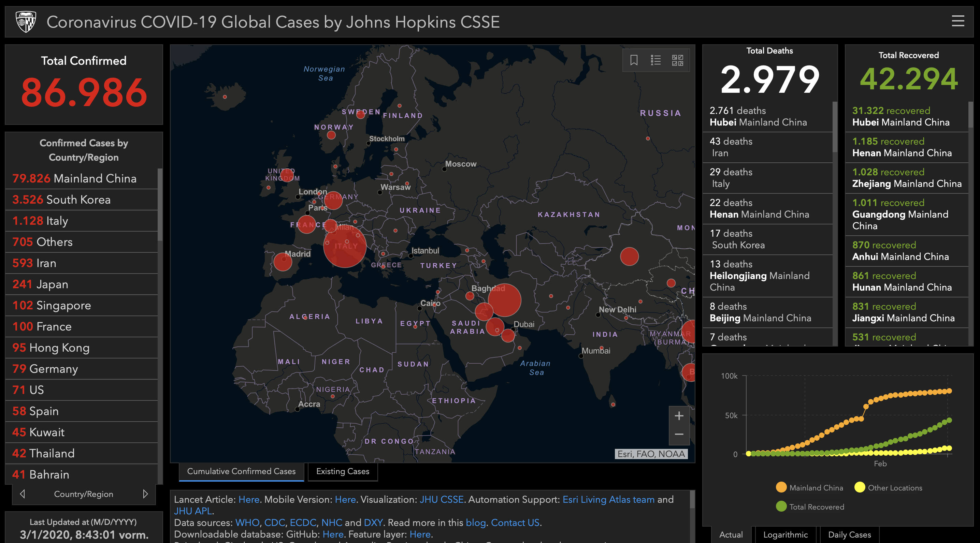Viewport: 980px width, 543px height.
Task: Open the JHU CSSE visualization link
Action: (x=441, y=499)
